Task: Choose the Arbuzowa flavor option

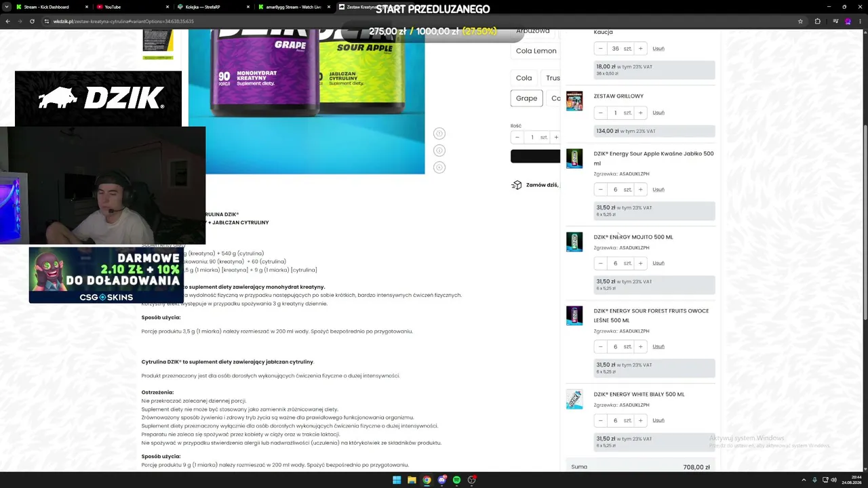Action: coord(533,31)
